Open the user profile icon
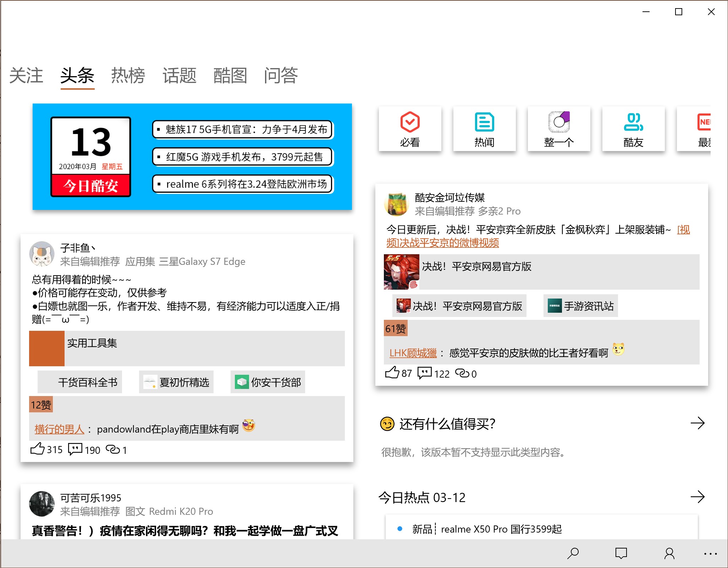728x568 pixels. (x=669, y=553)
